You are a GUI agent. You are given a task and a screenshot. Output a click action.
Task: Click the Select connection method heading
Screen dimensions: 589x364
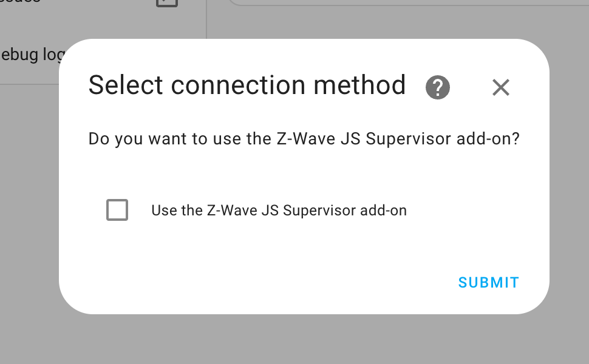(x=247, y=85)
